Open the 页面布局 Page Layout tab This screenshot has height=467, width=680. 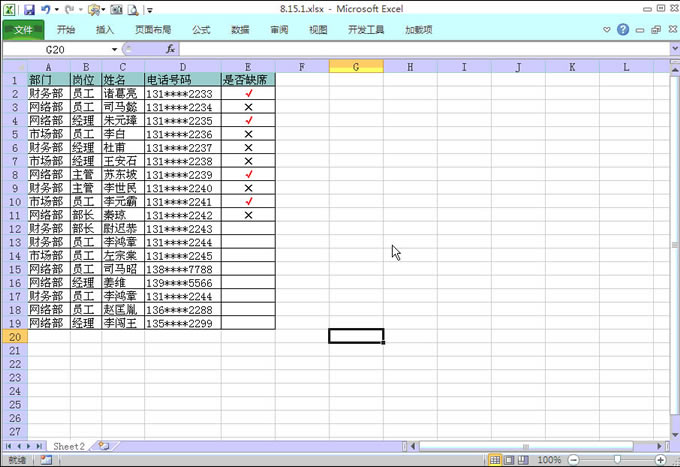click(x=153, y=29)
